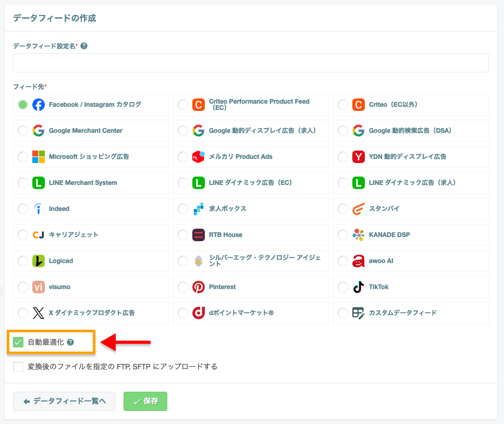Click the メルカリ Product Ads label
The height and width of the screenshot is (424, 504).
(241, 157)
